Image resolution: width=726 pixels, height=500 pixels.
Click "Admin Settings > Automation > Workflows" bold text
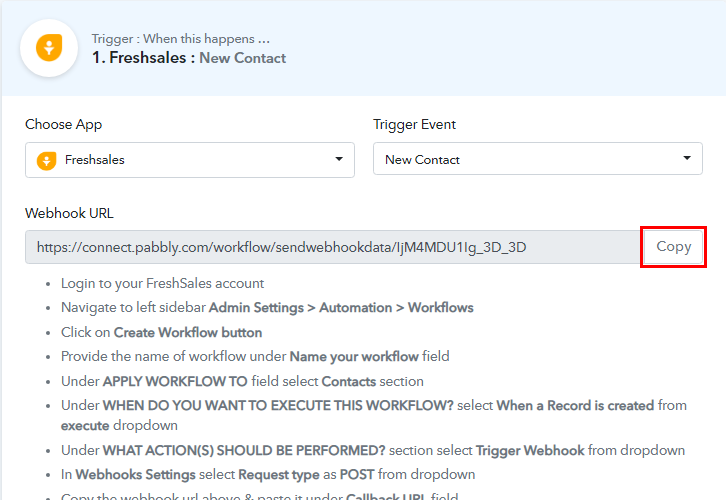(x=341, y=307)
